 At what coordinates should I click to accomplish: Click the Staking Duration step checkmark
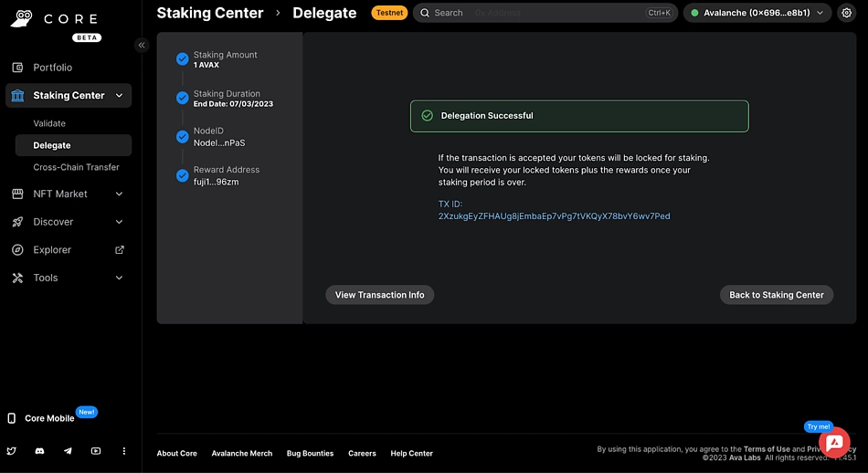pyautogui.click(x=183, y=99)
